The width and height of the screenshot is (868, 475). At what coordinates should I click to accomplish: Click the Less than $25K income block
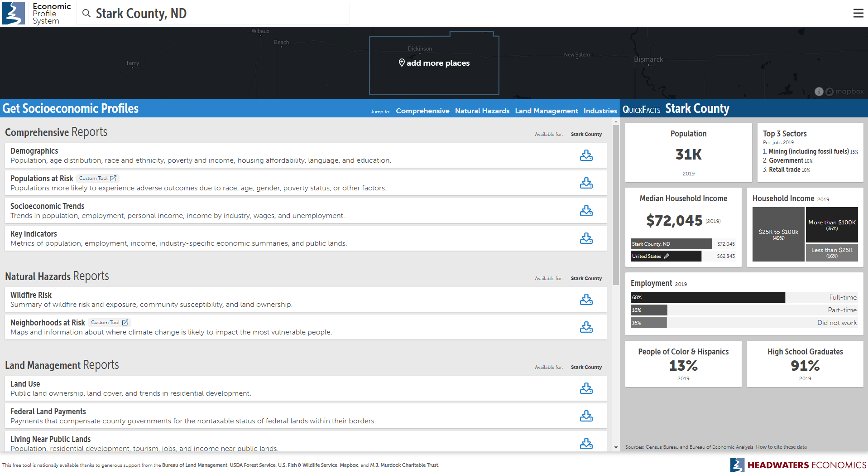pyautogui.click(x=832, y=253)
